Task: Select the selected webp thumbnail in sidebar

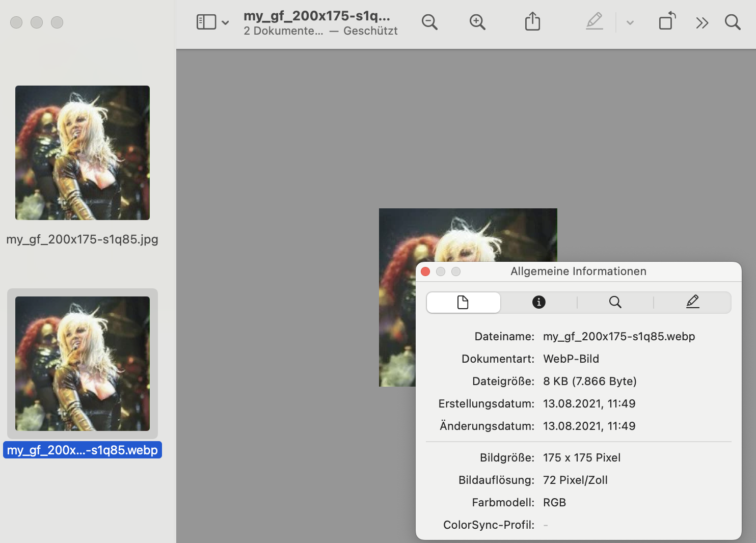Action: coord(83,364)
